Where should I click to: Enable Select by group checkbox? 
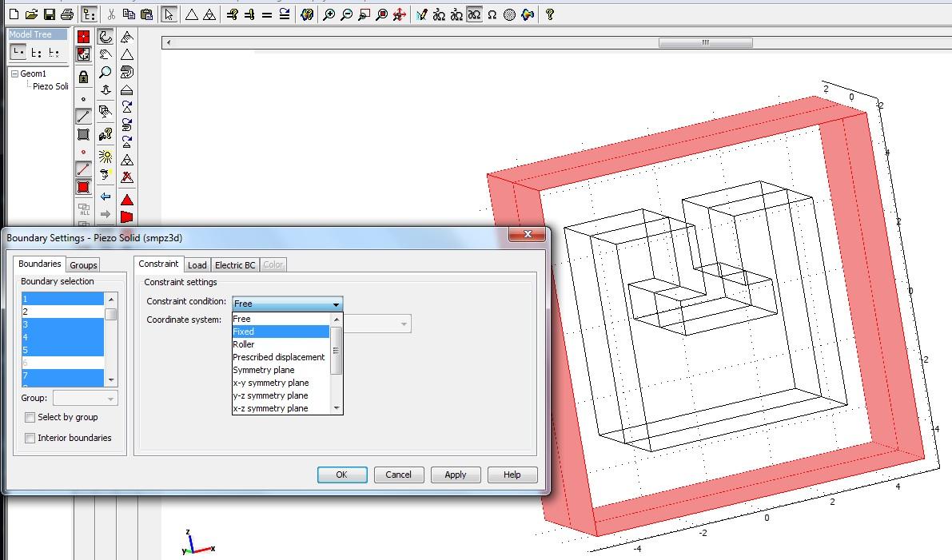[30, 418]
